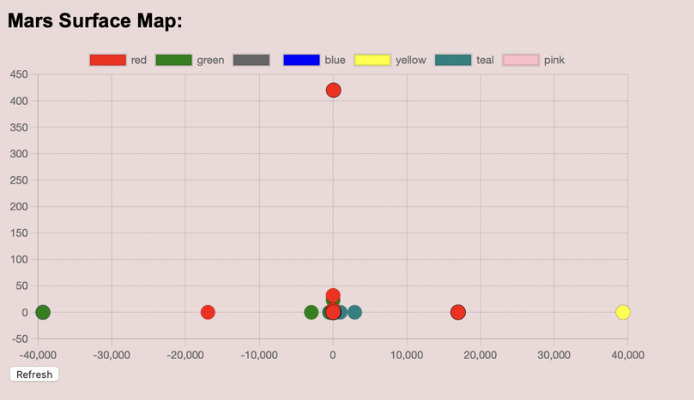Screen dimensions: 694x400
Task: Toggle red dataset via its legend swatch
Action: coord(108,60)
